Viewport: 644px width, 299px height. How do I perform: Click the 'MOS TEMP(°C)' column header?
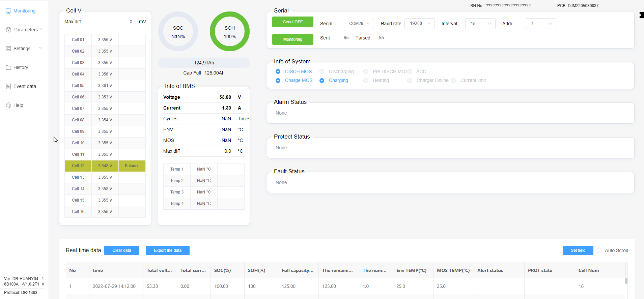[x=453, y=270]
